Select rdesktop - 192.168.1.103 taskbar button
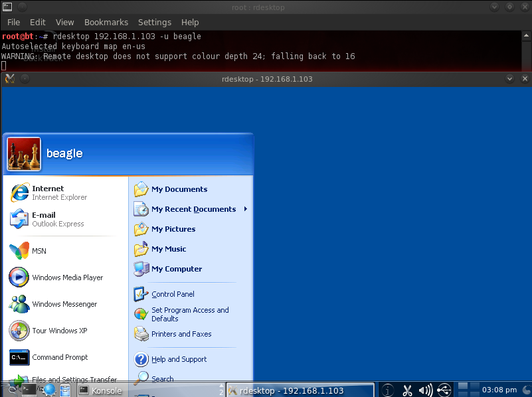This screenshot has width=532, height=397. (300, 390)
